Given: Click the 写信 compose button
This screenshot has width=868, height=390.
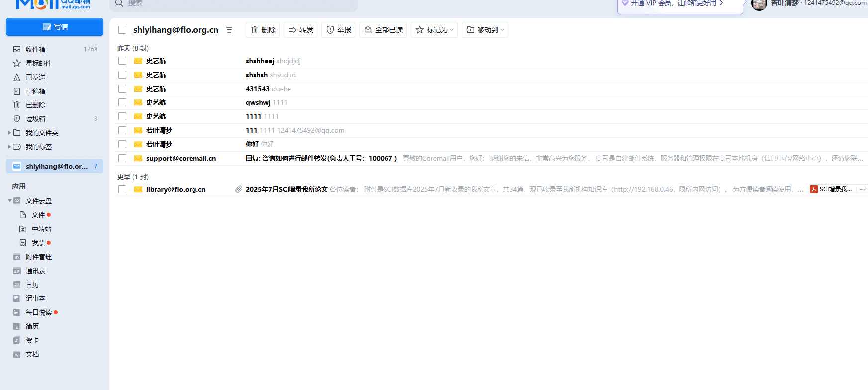Looking at the screenshot, I should click(x=55, y=27).
